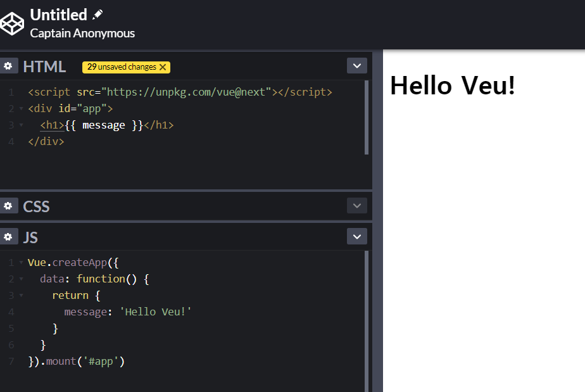This screenshot has height=392, width=585.
Task: Open the CSS panel dropdown chevron
Action: [356, 206]
